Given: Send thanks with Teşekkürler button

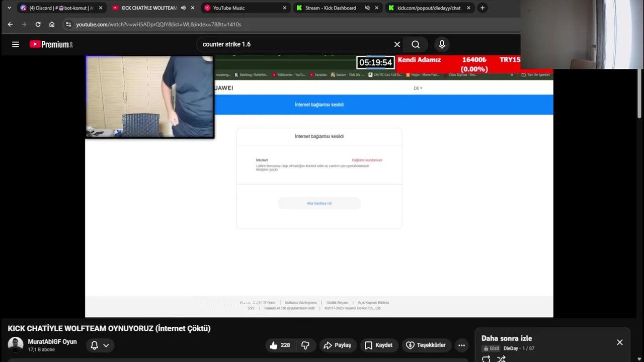Looking at the screenshot, I should coord(426,345).
